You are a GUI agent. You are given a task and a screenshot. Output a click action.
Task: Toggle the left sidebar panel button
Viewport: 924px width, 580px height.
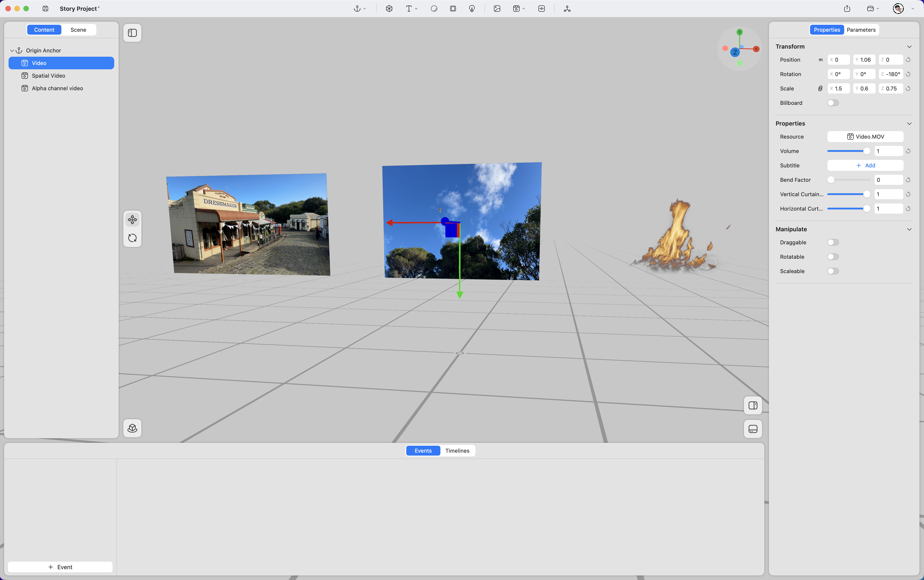tap(132, 33)
